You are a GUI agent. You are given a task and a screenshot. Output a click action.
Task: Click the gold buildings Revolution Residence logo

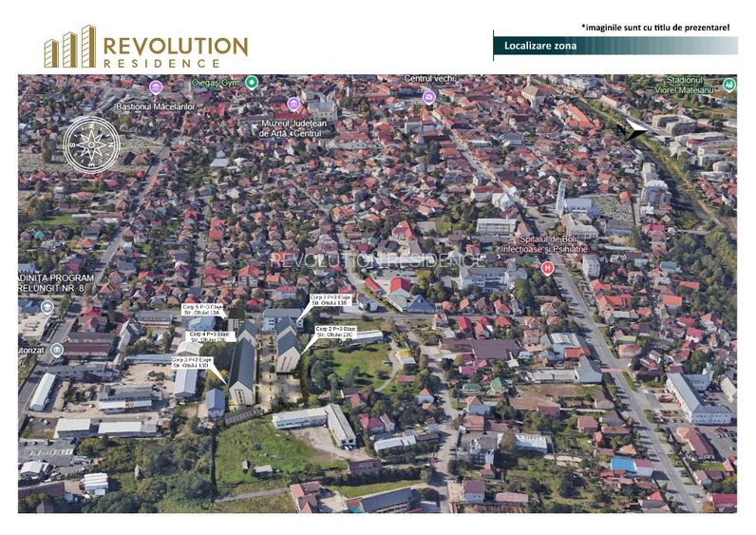pyautogui.click(x=69, y=48)
